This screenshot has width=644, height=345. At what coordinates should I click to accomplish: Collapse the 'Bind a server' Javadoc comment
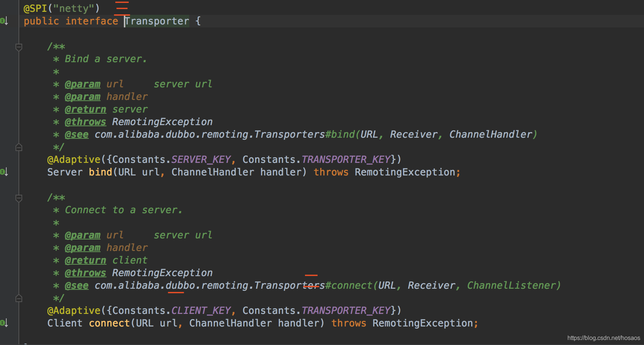pos(19,47)
